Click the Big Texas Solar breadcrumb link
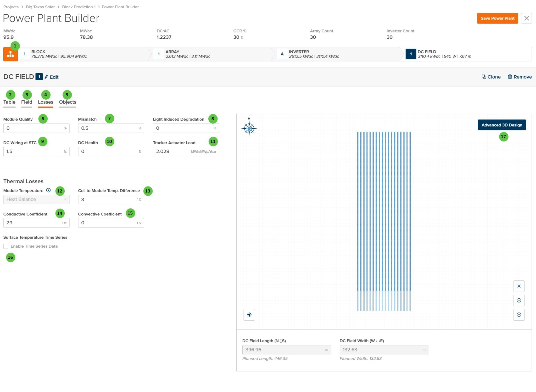This screenshot has height=392, width=536. [40, 7]
